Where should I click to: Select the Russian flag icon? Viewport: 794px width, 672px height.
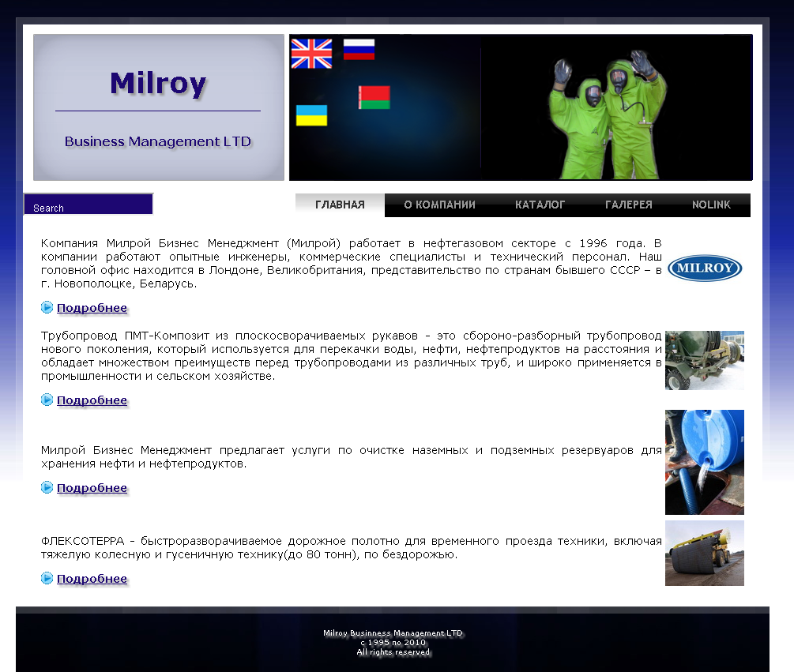(x=359, y=50)
